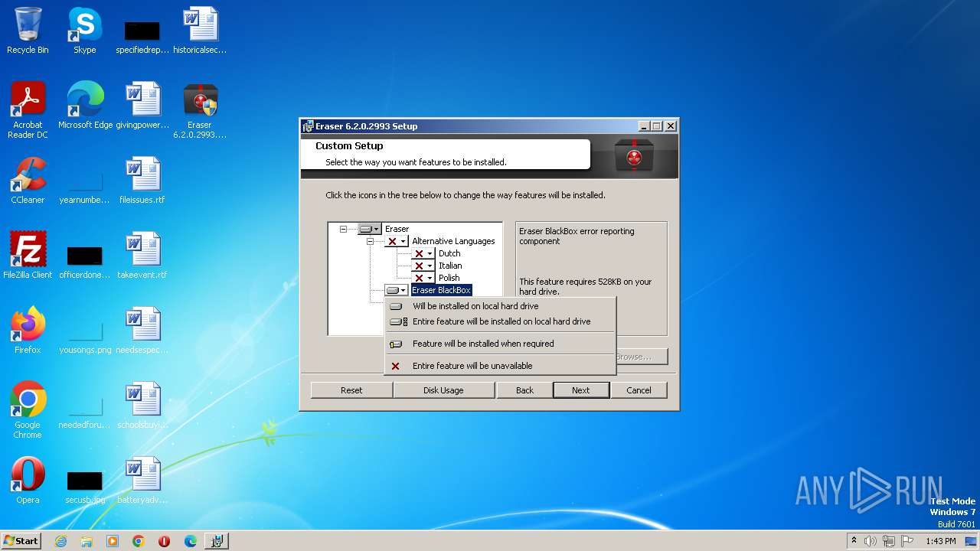Open the FileZilla Client desktop shortcut

(28, 256)
